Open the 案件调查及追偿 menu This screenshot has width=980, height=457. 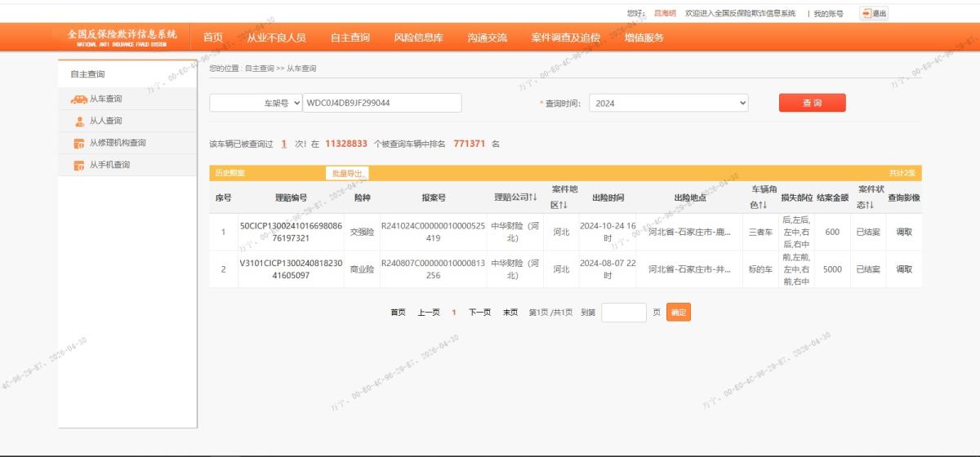[565, 38]
